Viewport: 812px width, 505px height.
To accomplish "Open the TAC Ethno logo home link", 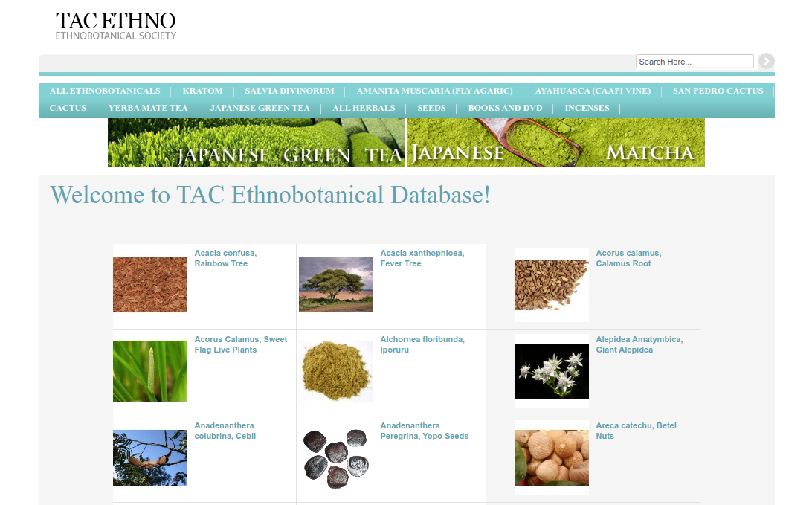I will (116, 27).
